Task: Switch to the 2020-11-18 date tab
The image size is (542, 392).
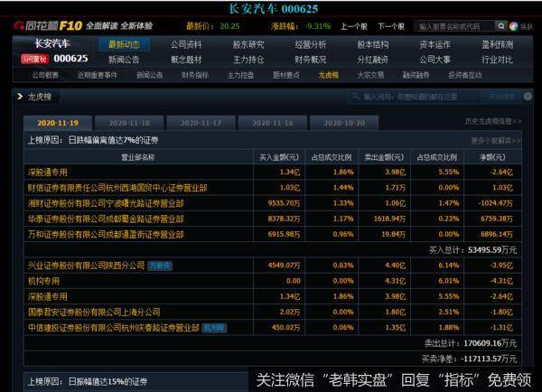Action: pyautogui.click(x=129, y=123)
